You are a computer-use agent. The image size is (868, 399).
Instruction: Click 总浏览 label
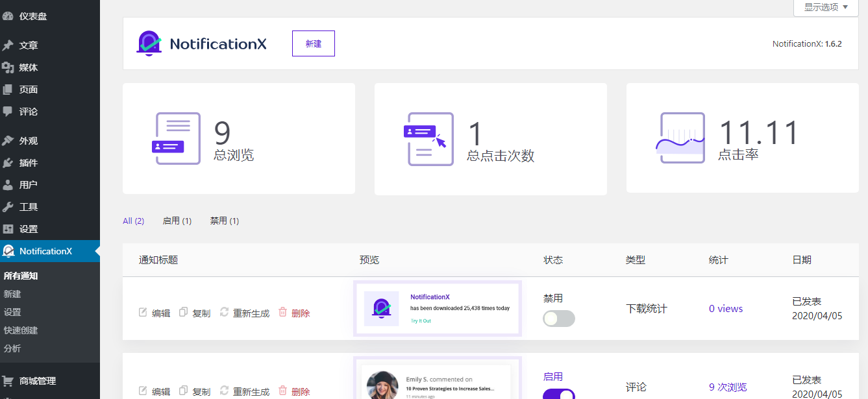pos(234,155)
